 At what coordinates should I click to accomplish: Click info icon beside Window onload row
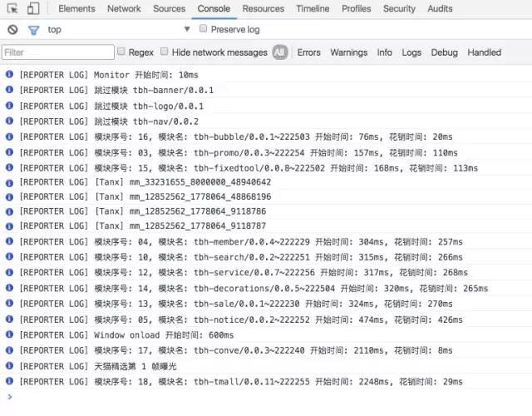coord(9,334)
